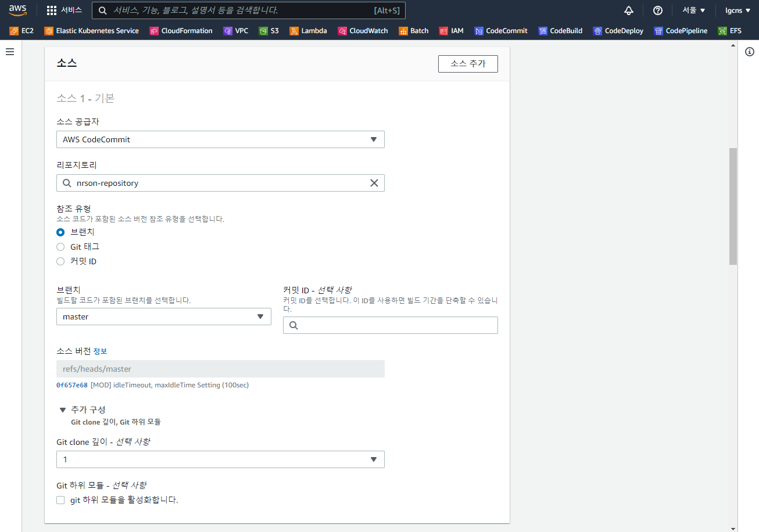Viewport: 759px width, 532px height.
Task: Click the commit message idleTimeout text
Action: [170, 385]
